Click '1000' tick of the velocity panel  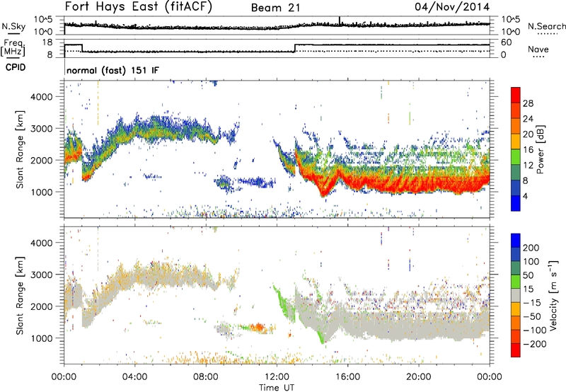coord(42,338)
